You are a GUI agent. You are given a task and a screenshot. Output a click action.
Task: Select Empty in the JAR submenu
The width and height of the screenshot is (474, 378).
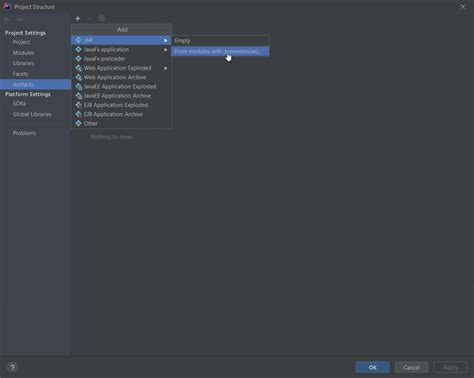pyautogui.click(x=220, y=41)
